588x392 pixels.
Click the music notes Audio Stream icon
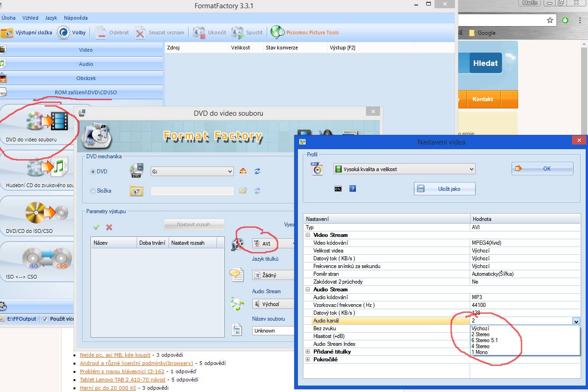(237, 303)
